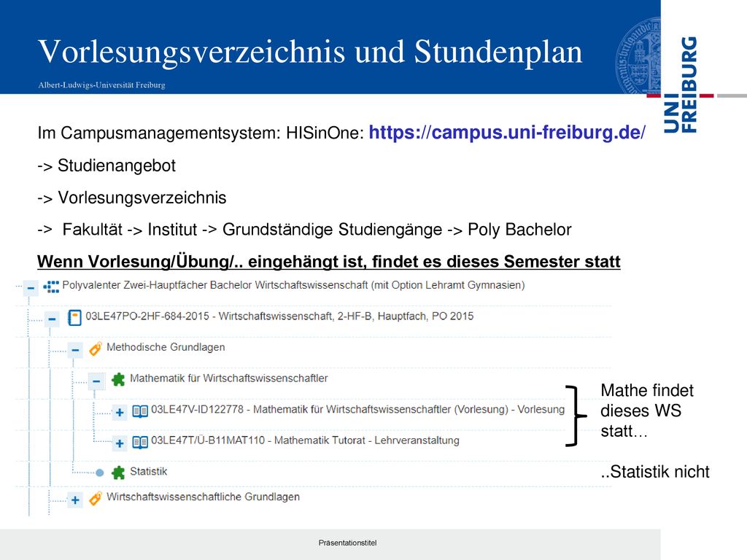The image size is (747, 560).
Task: Collapse Mathematik für Wirtschaftswissenschaftler node
Action: coord(97,381)
